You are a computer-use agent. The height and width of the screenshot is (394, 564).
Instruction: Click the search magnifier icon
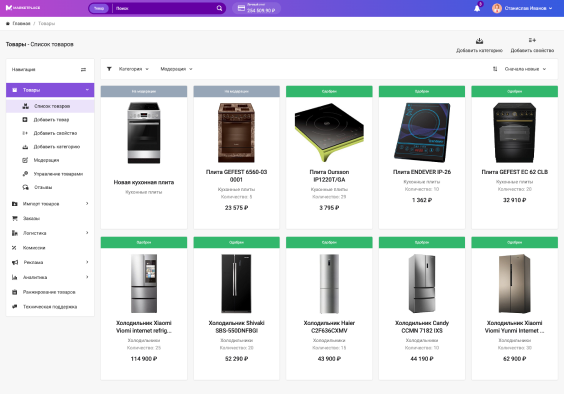coord(219,8)
